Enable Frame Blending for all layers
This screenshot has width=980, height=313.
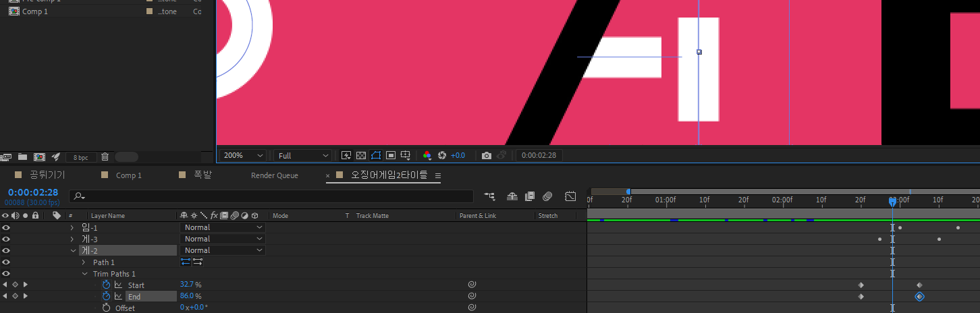pos(530,196)
